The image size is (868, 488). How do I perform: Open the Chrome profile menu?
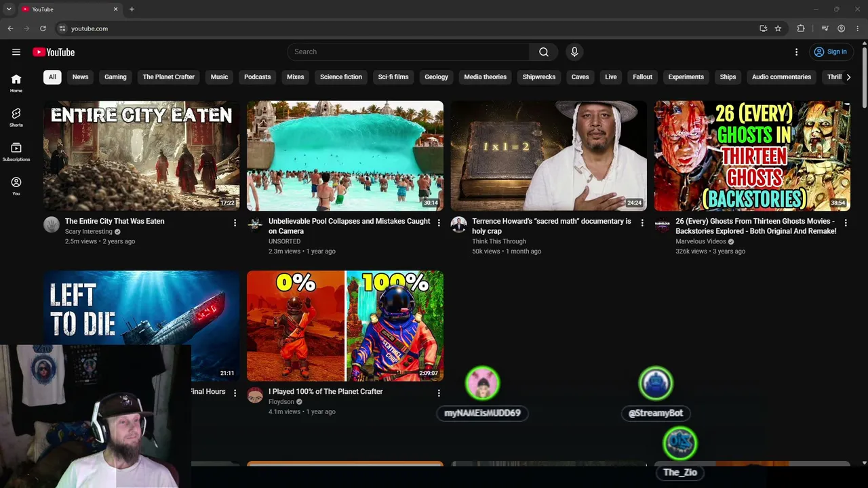841,28
